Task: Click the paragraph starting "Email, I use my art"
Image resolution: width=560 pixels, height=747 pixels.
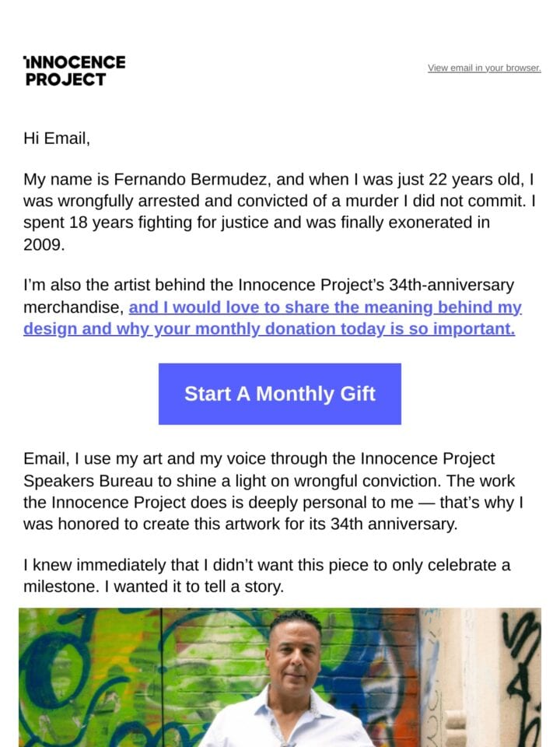Action: 274,491
